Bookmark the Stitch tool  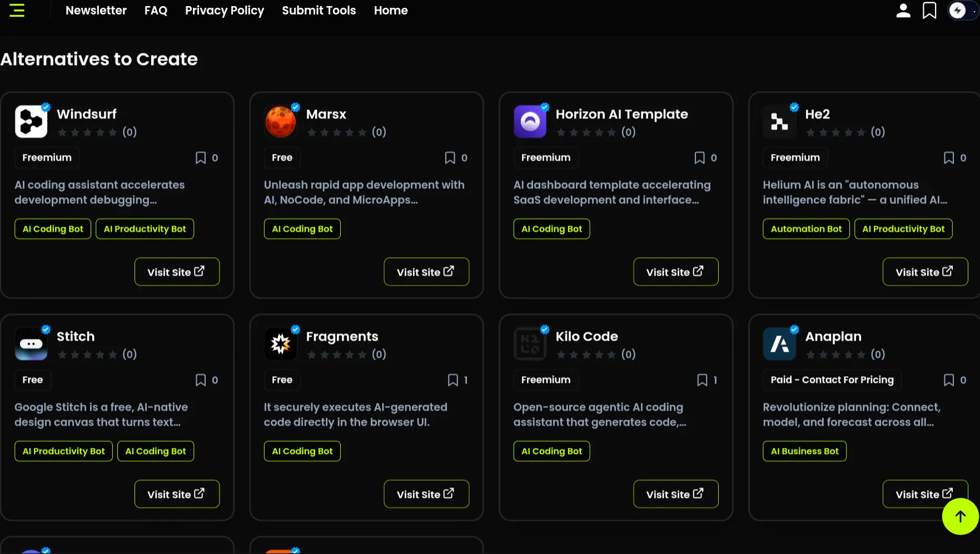[201, 380]
